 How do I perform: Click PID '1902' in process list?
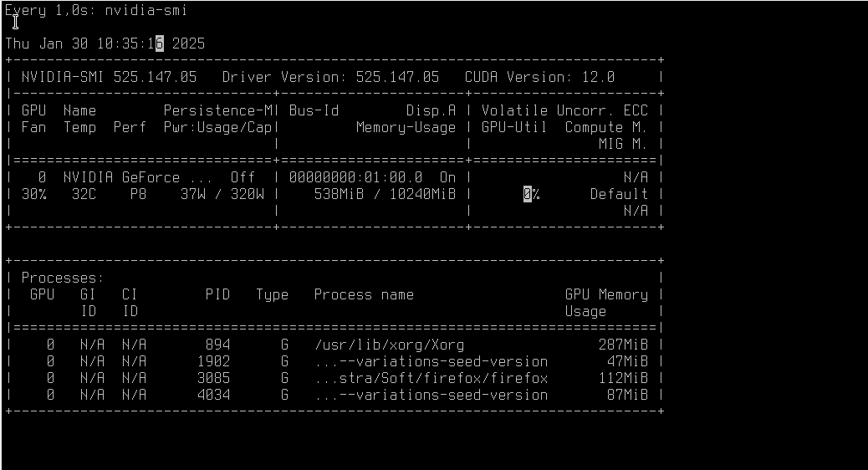point(214,361)
